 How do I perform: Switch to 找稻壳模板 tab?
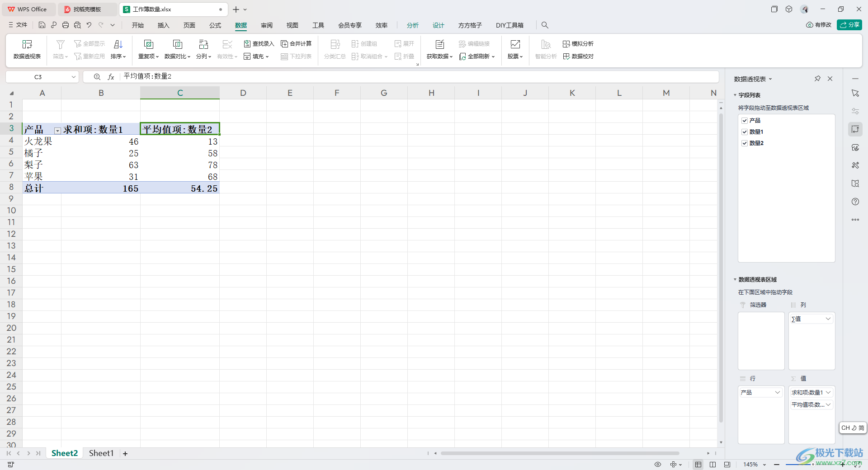coord(87,9)
